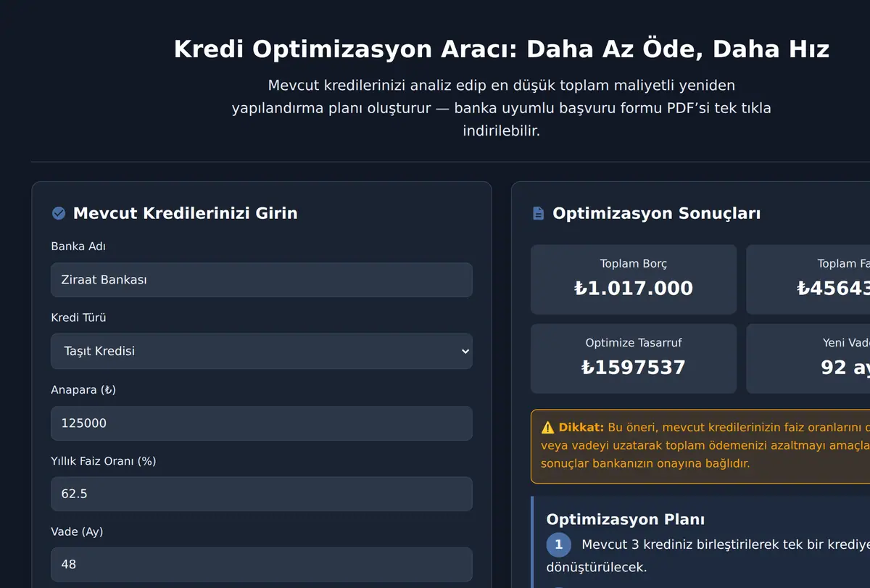This screenshot has width=870, height=588.
Task: Click the Mevcut Kredilerinizi Girin heading
Action: tap(186, 213)
